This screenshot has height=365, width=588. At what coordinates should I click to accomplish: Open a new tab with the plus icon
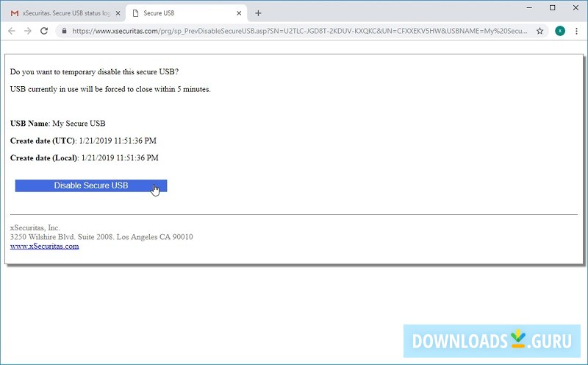pyautogui.click(x=258, y=13)
